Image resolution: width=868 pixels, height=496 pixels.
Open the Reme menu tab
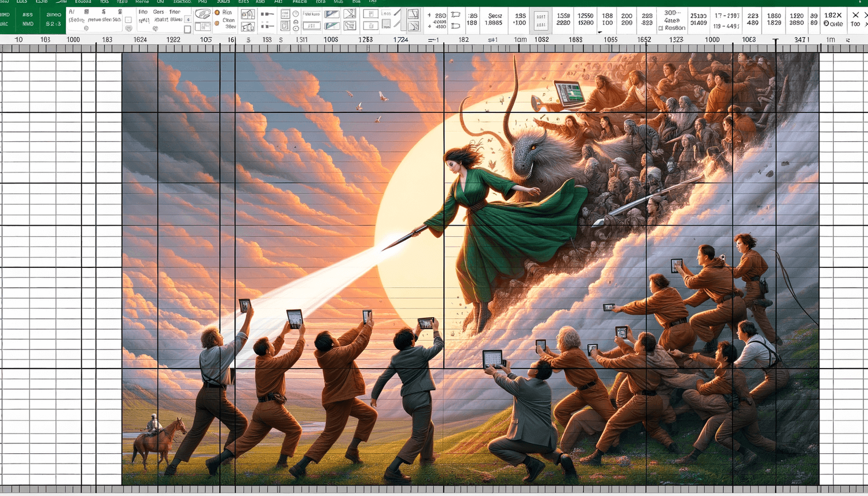point(142,2)
